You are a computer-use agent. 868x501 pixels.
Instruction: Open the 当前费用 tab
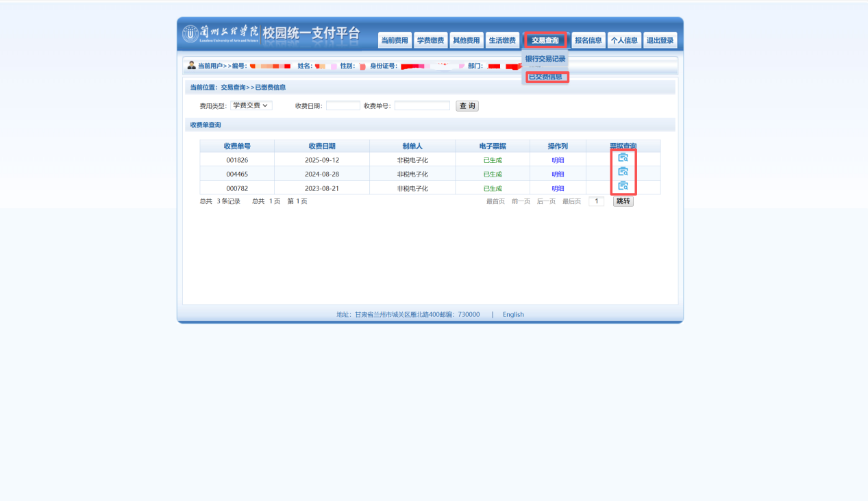(395, 40)
